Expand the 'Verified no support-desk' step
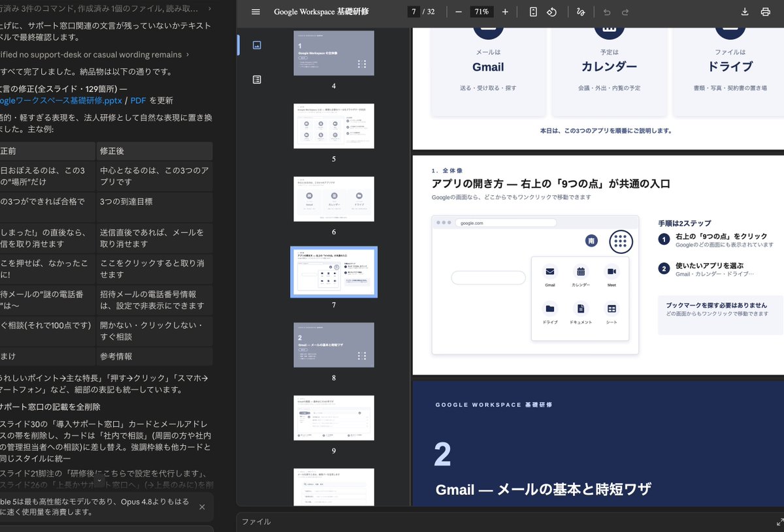784x532 pixels. (95, 55)
